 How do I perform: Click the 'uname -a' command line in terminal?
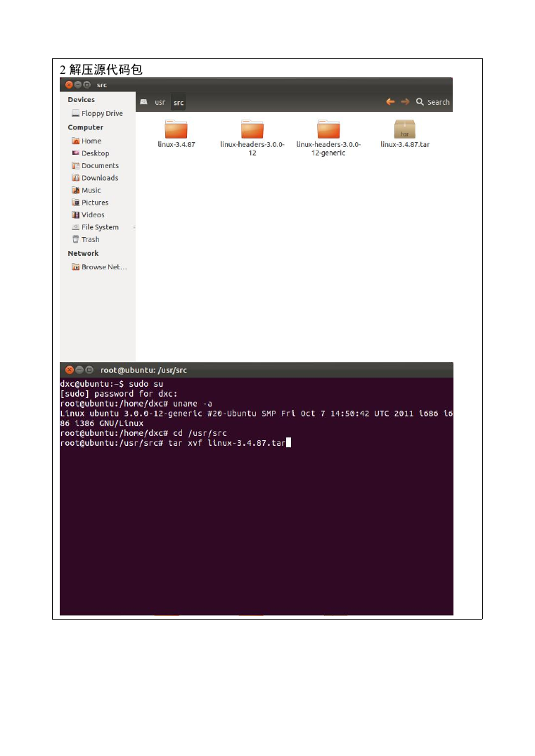(136, 404)
